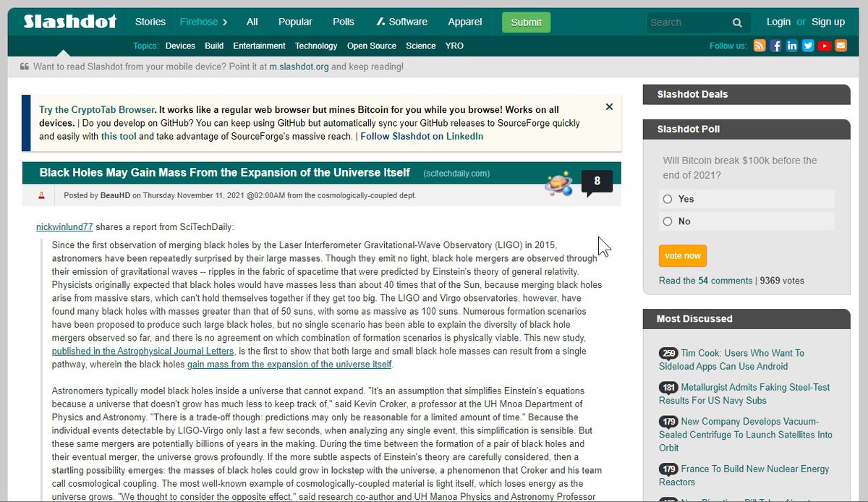Viewport: 868px width, 502px height.
Task: Open Slashdot LinkedIn icon in header
Action: (792, 46)
